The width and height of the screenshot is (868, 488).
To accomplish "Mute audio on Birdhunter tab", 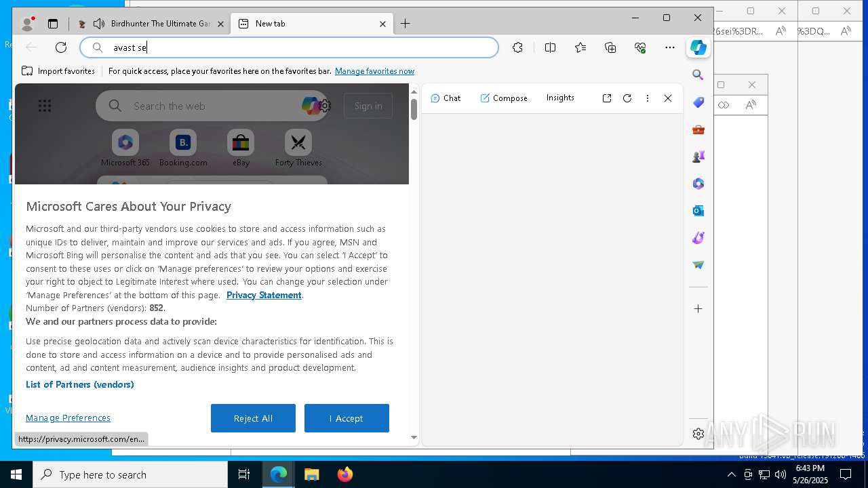I will (x=99, y=24).
